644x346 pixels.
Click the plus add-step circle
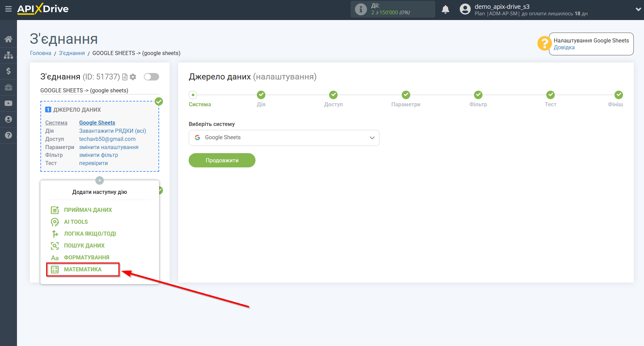point(99,180)
